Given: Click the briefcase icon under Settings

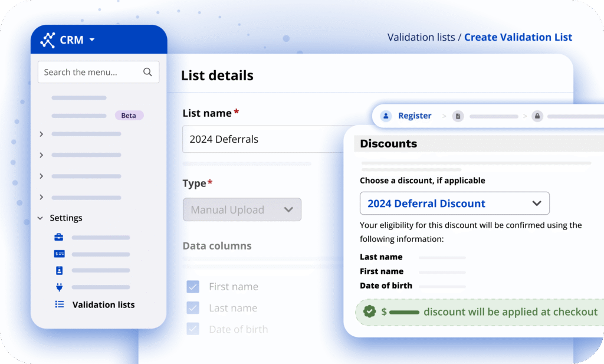Looking at the screenshot, I should (x=59, y=237).
